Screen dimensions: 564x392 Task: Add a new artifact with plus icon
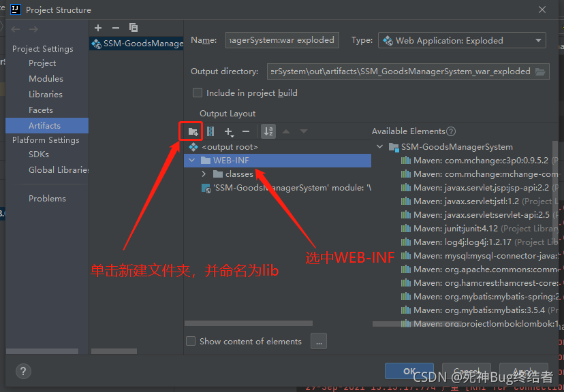point(98,28)
